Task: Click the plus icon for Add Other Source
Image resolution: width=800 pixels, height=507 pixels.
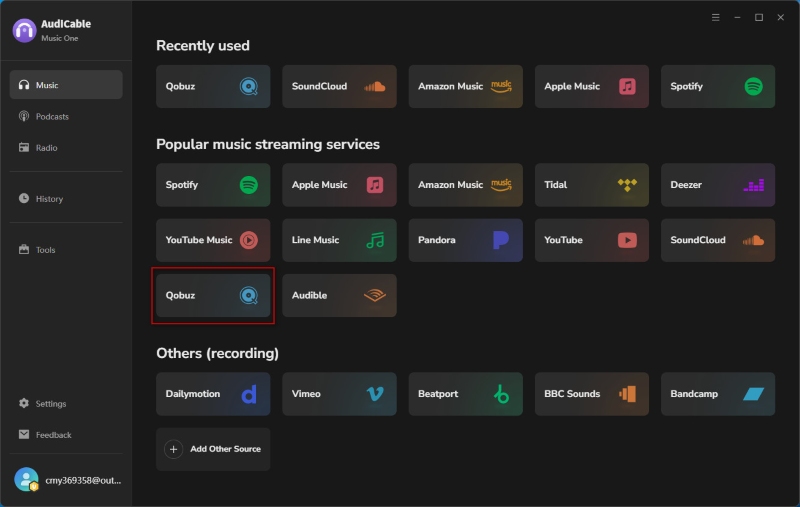Action: point(173,449)
